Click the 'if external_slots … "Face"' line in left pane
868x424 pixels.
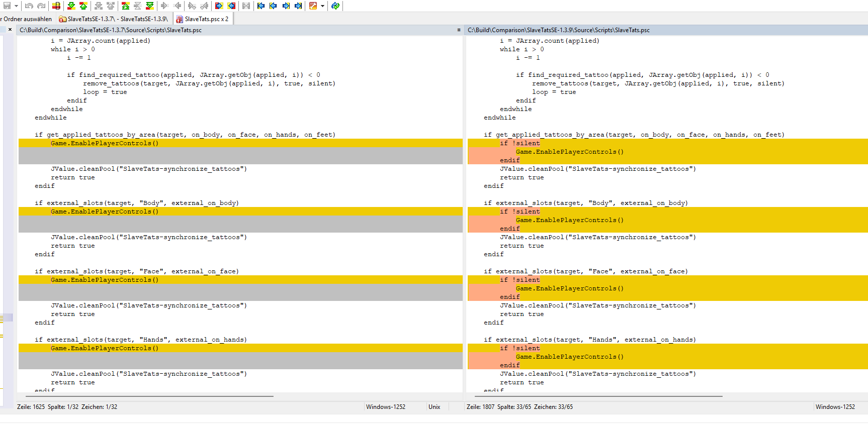click(137, 271)
